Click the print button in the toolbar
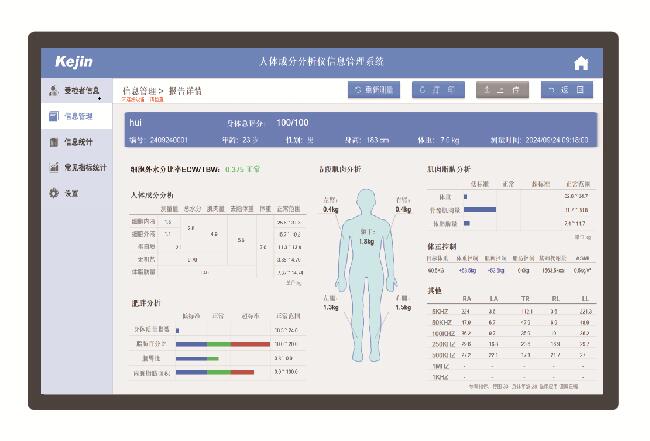 coord(438,90)
